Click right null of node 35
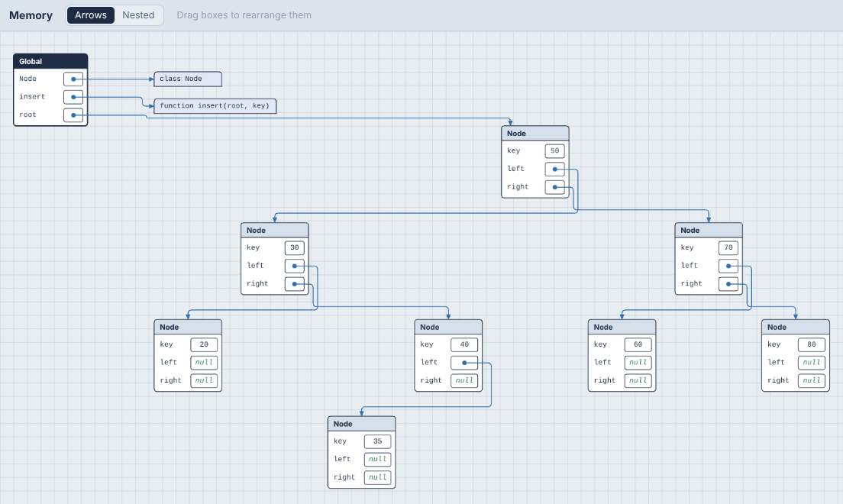 377,477
